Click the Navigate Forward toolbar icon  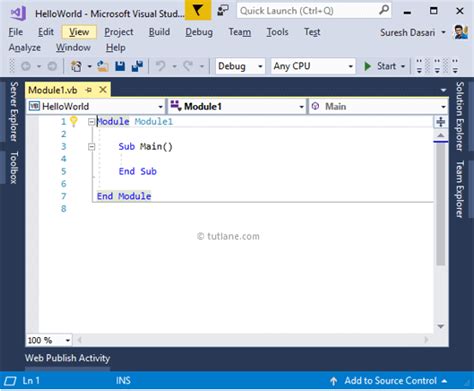coord(52,66)
